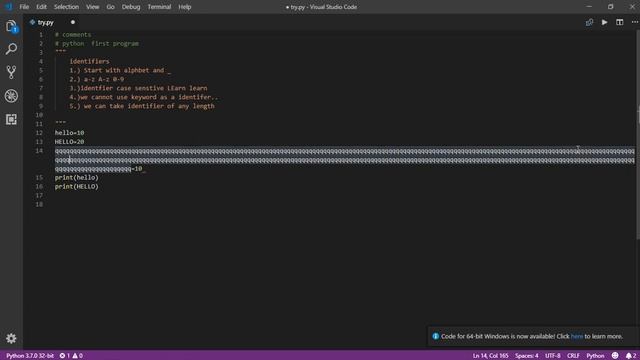
Task: Click '5.) we can take identifier' line
Action: tap(142, 106)
